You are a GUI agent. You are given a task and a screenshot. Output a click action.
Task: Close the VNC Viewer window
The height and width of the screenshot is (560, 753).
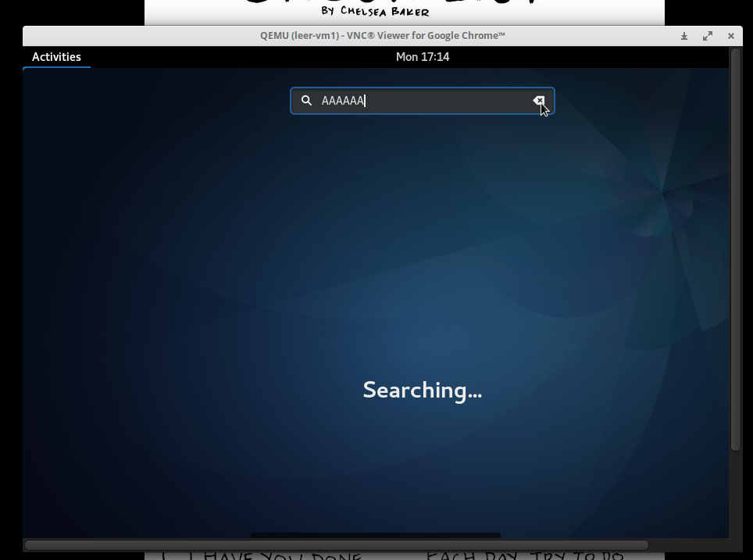point(731,36)
